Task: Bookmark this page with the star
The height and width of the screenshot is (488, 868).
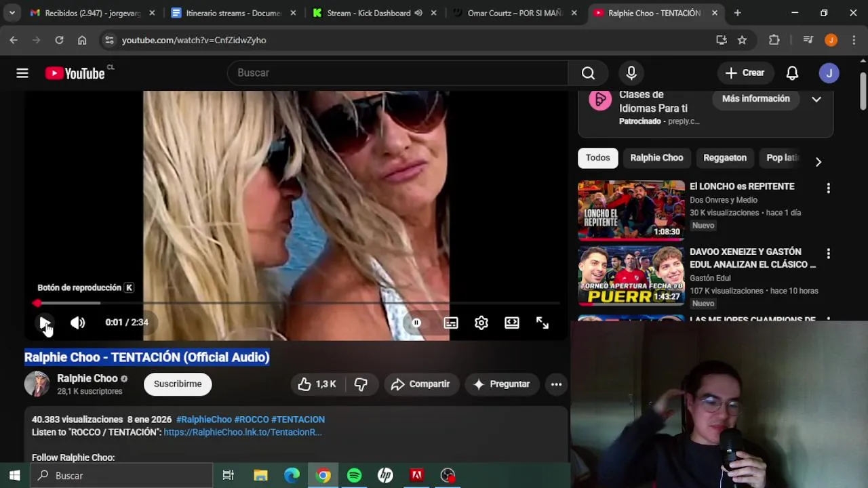Action: pos(742,40)
